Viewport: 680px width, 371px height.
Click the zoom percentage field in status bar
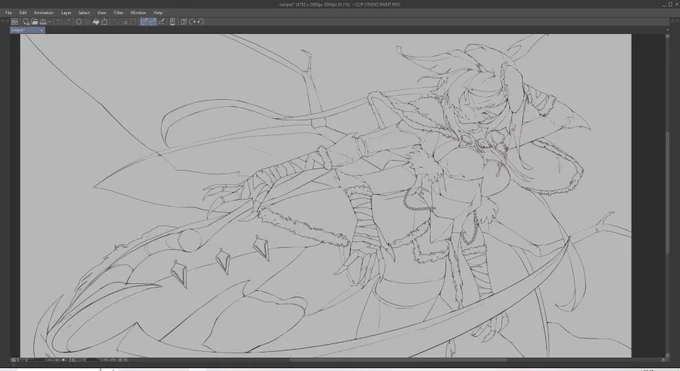click(16, 360)
